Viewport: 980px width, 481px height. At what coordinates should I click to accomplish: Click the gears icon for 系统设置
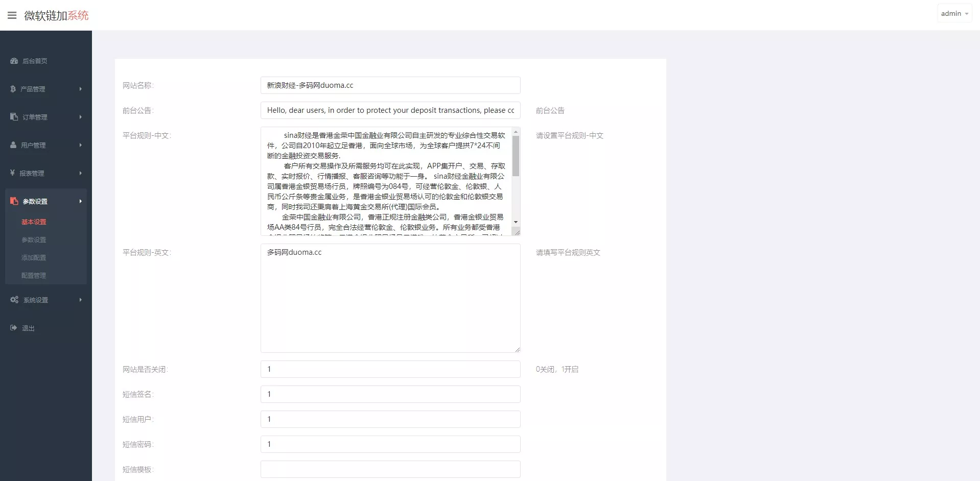(x=14, y=300)
